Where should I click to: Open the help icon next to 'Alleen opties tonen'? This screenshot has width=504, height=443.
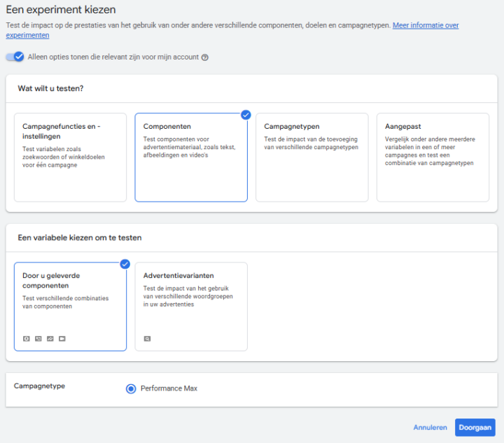click(204, 57)
